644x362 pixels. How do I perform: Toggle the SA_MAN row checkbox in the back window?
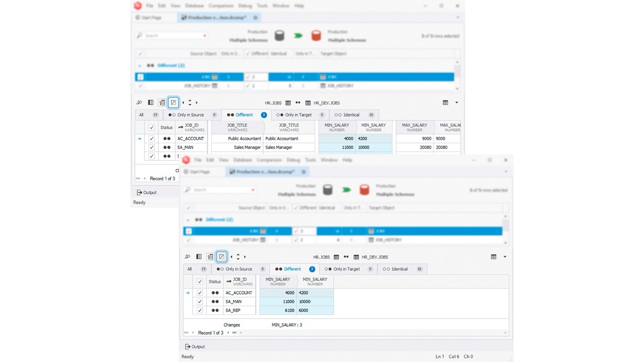pos(151,147)
